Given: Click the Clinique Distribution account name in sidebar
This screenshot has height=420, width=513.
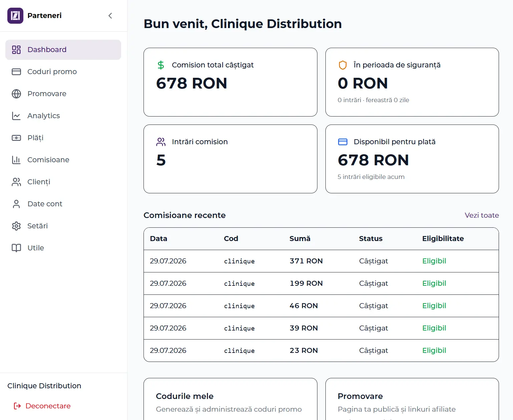Looking at the screenshot, I should click(x=44, y=386).
